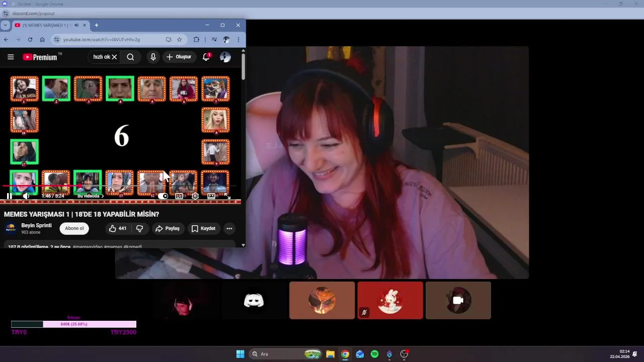Open the browser home page
644x362 pixels.
click(42, 40)
